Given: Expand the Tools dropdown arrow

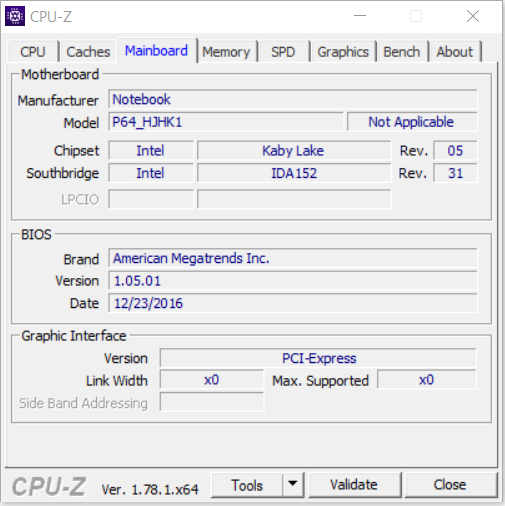Looking at the screenshot, I should [293, 484].
